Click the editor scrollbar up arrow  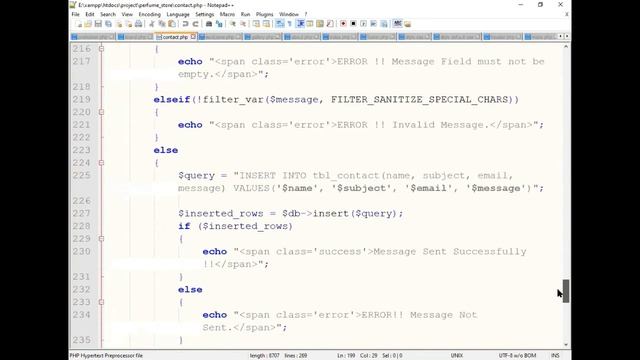point(566,47)
